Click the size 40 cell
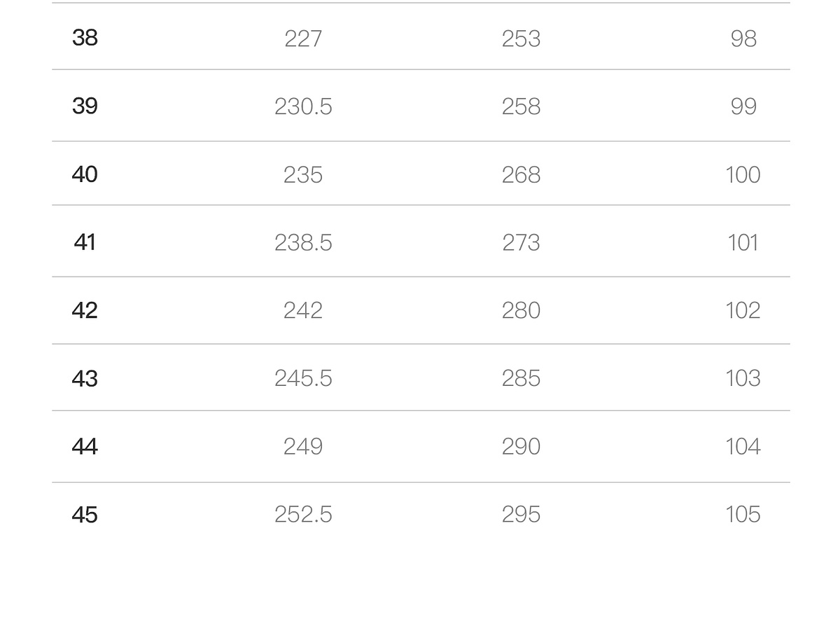Image resolution: width=840 pixels, height=638 pixels. [x=85, y=174]
